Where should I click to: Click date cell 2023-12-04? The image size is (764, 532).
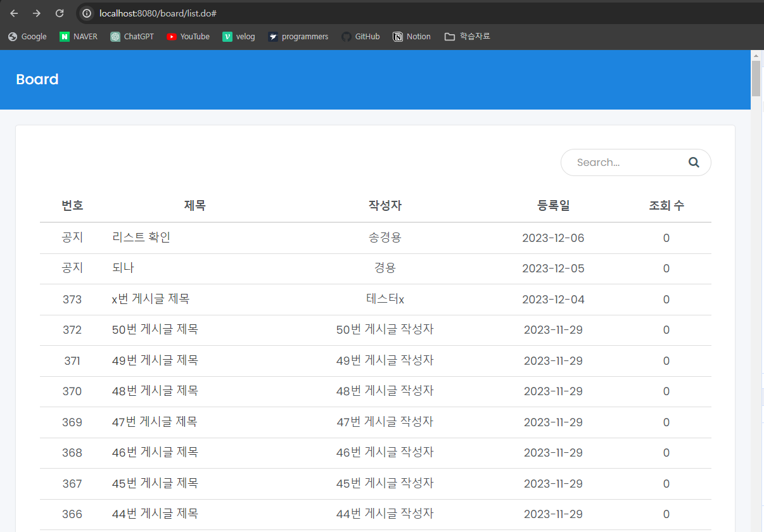(x=553, y=300)
